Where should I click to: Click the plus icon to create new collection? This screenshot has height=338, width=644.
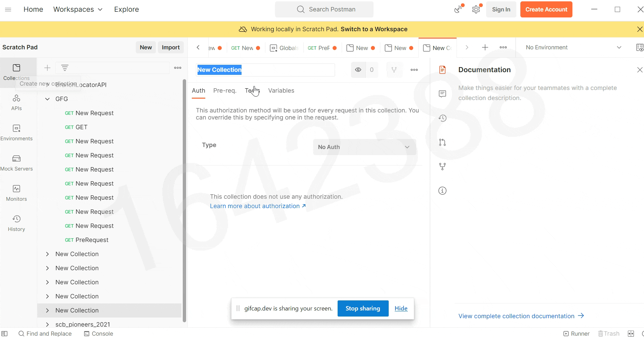point(47,68)
